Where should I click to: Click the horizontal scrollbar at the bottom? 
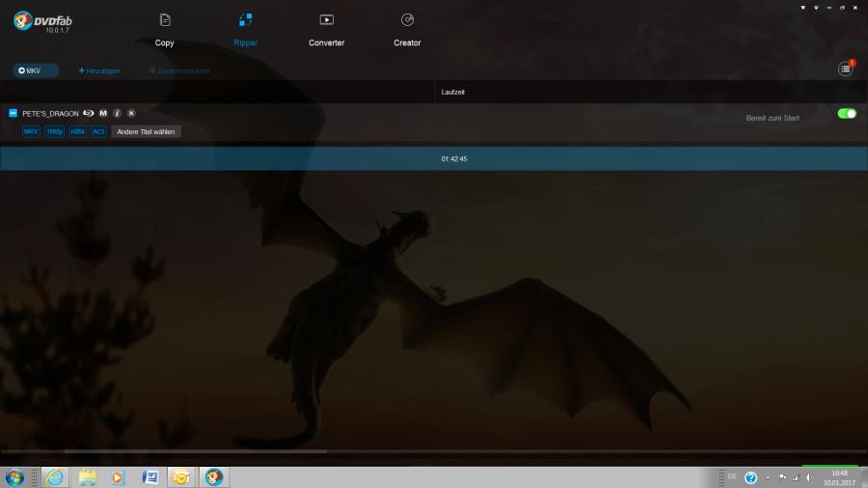195,451
